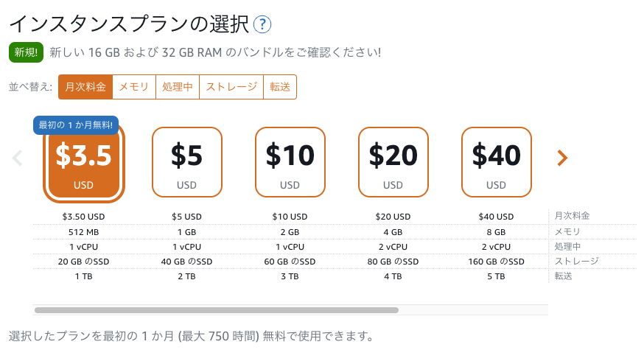
Task: Show next plans with right chevron arrow
Action: [562, 158]
